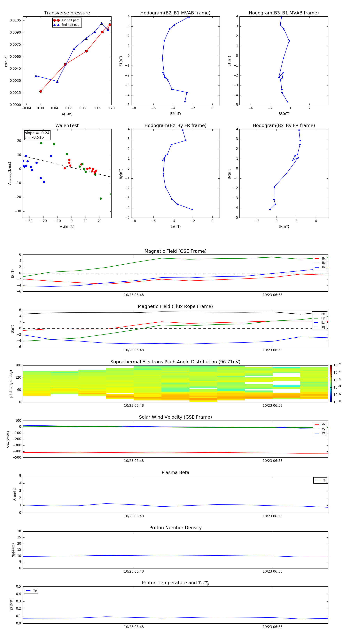This screenshot has width=351, height=644.
Task: Click 'r = -0.516' annotation
Action: click(35, 137)
